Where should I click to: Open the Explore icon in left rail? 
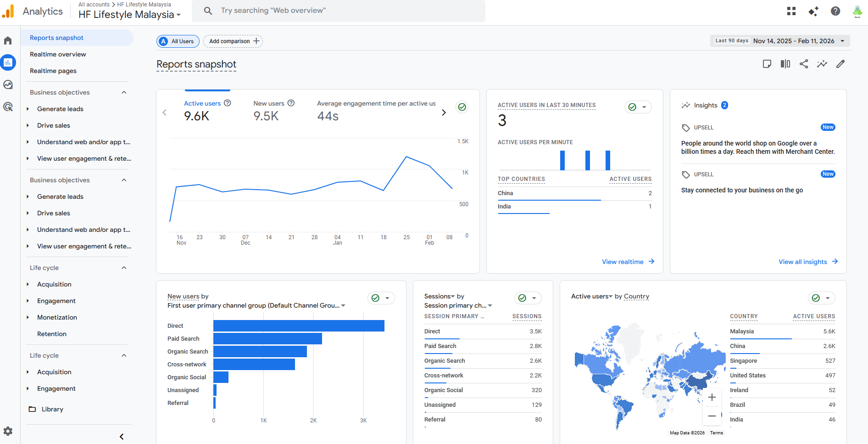(x=8, y=84)
